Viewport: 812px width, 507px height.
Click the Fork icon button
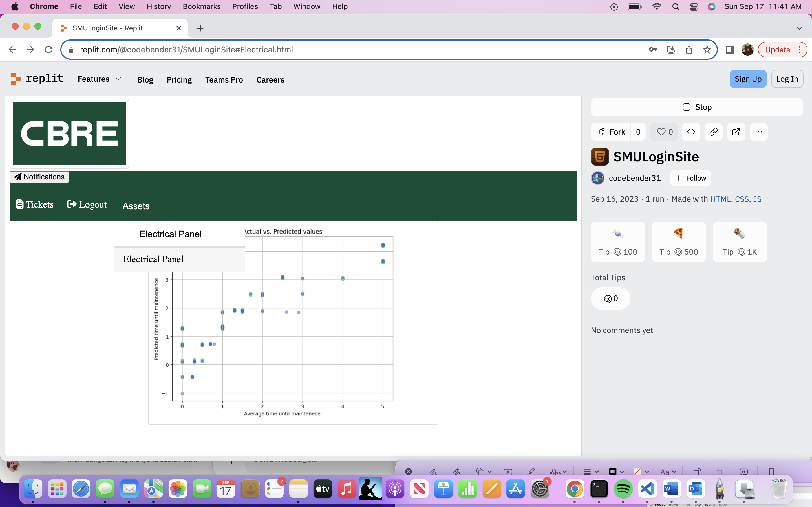click(611, 132)
